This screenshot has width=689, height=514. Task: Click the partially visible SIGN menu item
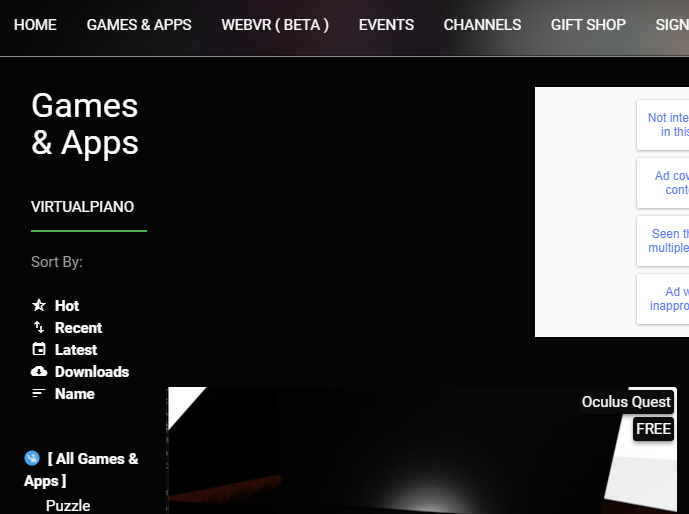[x=672, y=25]
